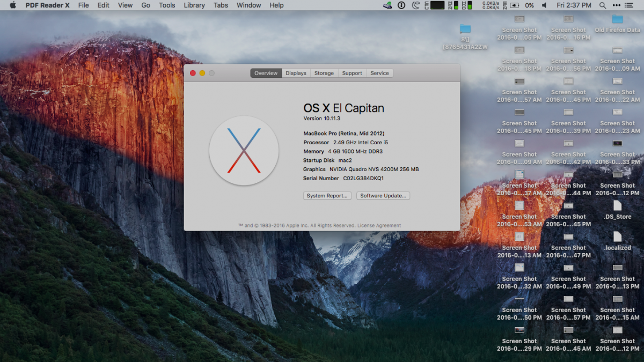The height and width of the screenshot is (362, 644).
Task: Open the Apple menu
Action: pos(13,5)
